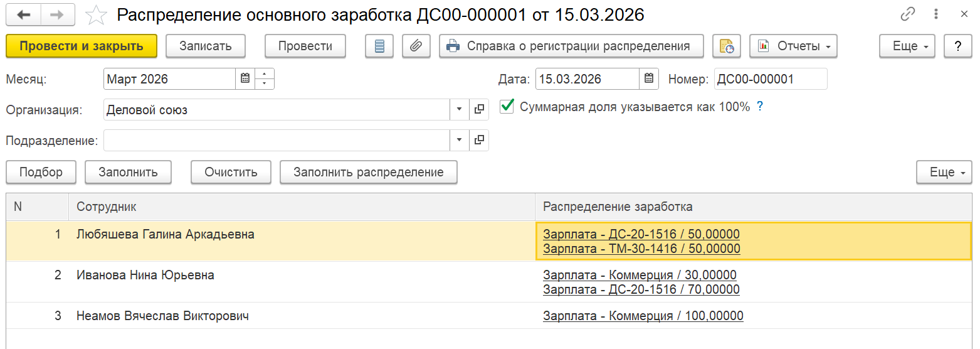The height and width of the screenshot is (349, 980).
Task: Toggle 'Суммарная доля указывается как 100%' checkbox
Action: 507,107
